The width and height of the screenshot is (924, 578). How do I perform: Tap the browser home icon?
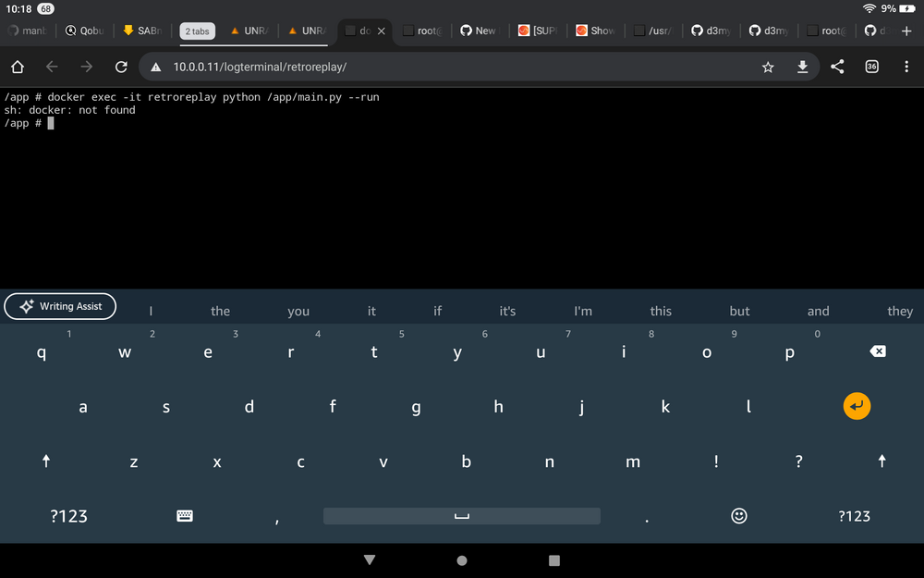coord(18,67)
